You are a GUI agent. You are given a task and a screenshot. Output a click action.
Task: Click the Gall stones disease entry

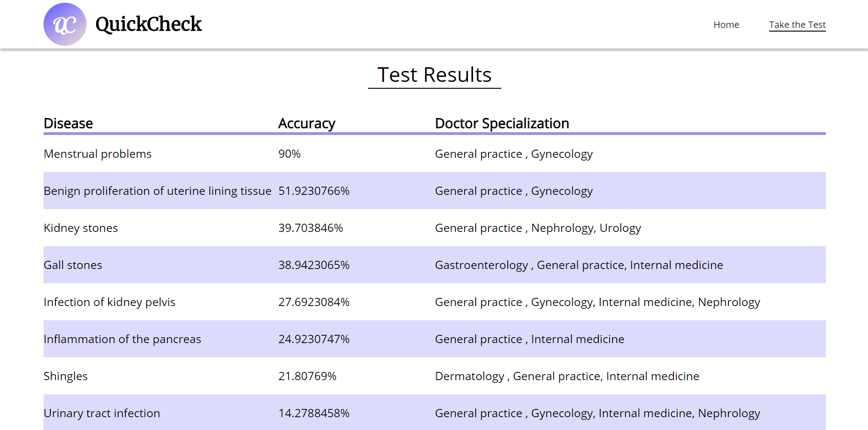coord(73,265)
